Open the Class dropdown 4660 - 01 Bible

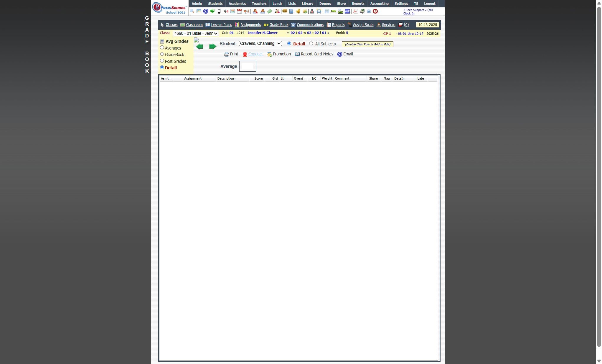click(x=196, y=33)
